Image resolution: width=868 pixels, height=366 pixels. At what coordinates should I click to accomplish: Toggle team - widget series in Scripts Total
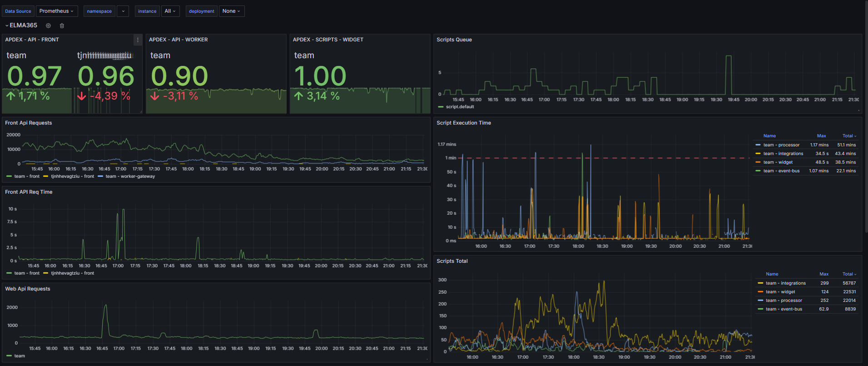tap(780, 292)
